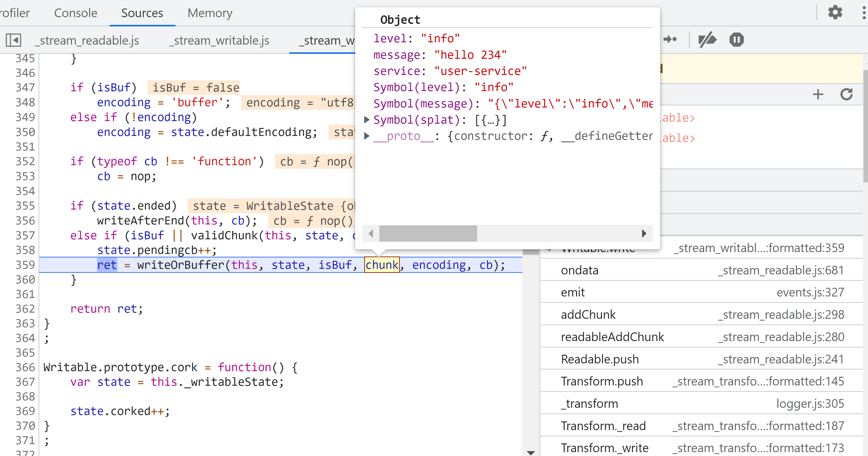Screen dimensions: 868x456
Task: Open the _stream_writable.js file tab
Action: [219, 41]
